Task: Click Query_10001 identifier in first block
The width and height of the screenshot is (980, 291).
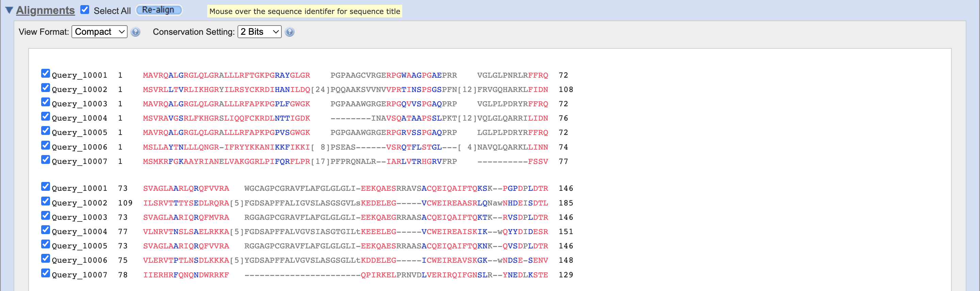Action: (80, 75)
